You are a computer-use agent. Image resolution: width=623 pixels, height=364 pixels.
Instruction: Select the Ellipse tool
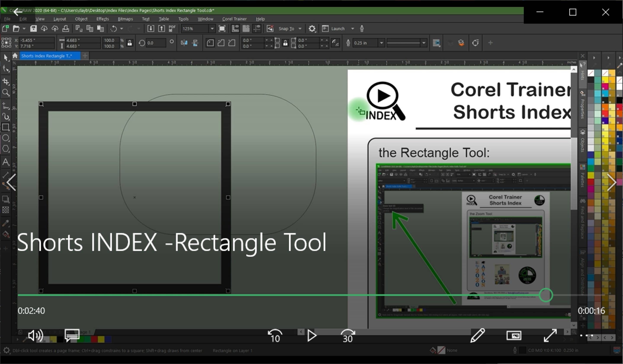point(6,138)
